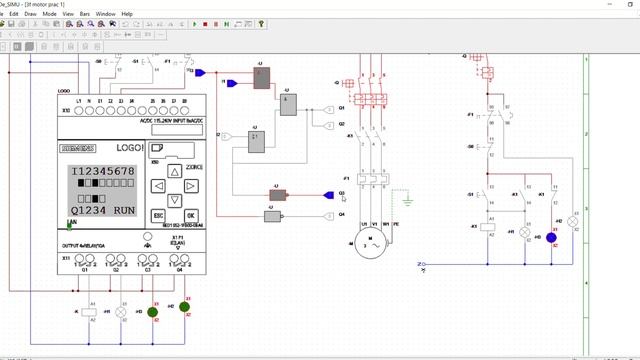Click the help icon in toolbar

(x=261, y=24)
